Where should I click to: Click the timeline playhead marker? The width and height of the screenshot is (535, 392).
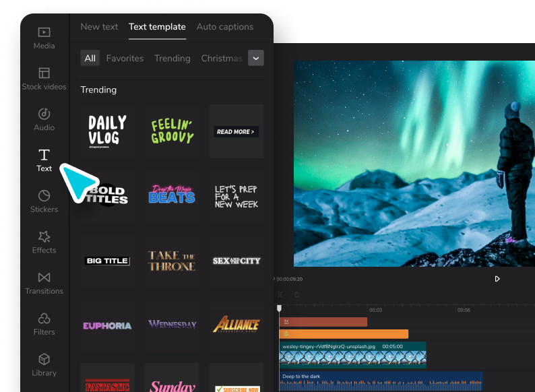(279, 308)
